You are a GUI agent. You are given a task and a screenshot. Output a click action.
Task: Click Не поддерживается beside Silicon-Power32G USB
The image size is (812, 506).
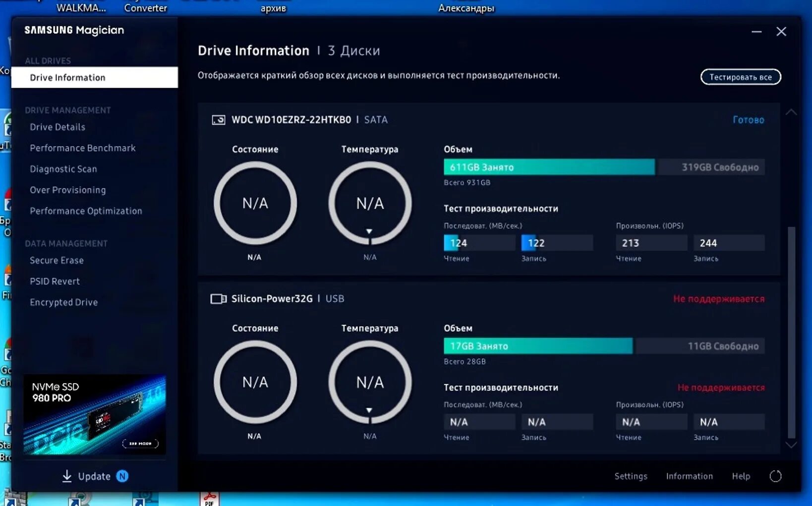[x=719, y=299]
